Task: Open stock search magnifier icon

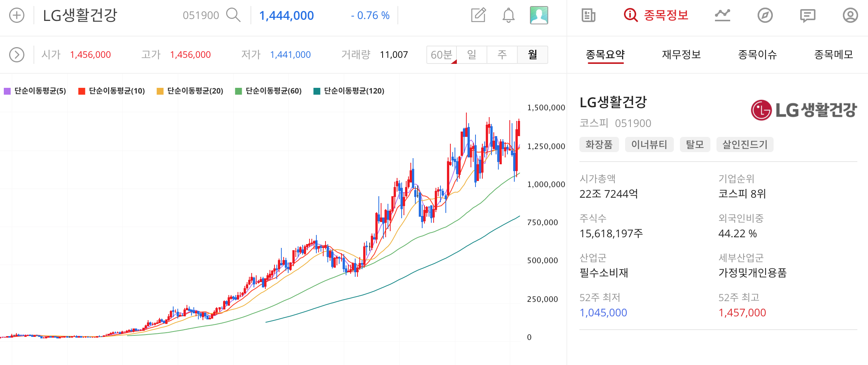Action: coord(233,15)
